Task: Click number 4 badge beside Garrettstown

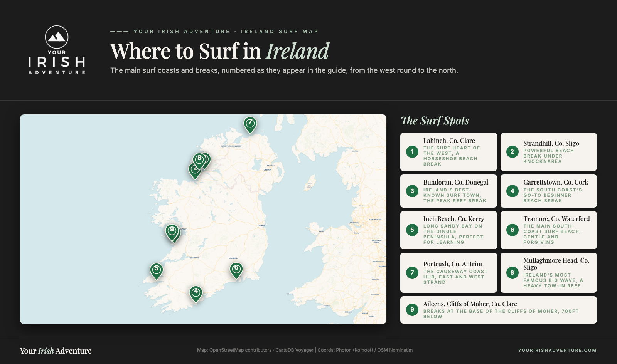Action: (x=512, y=191)
